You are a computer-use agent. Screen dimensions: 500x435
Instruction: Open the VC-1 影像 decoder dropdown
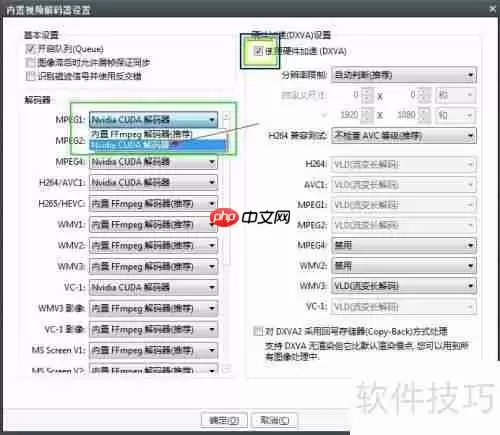click(x=154, y=329)
